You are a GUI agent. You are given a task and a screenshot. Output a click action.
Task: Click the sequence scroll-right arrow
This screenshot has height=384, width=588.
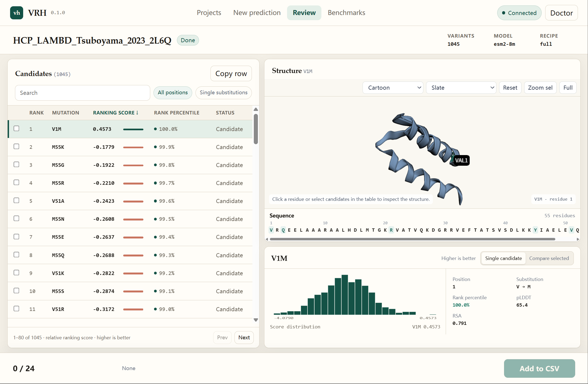pos(578,239)
